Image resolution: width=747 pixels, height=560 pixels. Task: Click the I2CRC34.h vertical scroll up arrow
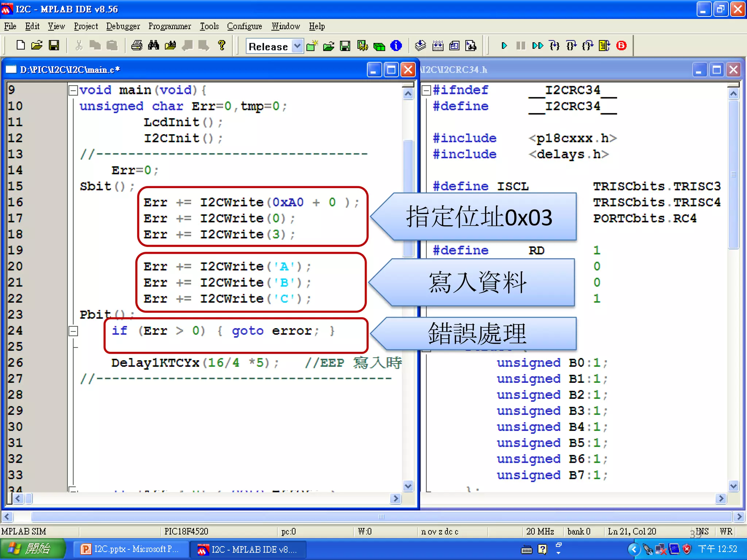coord(734,94)
